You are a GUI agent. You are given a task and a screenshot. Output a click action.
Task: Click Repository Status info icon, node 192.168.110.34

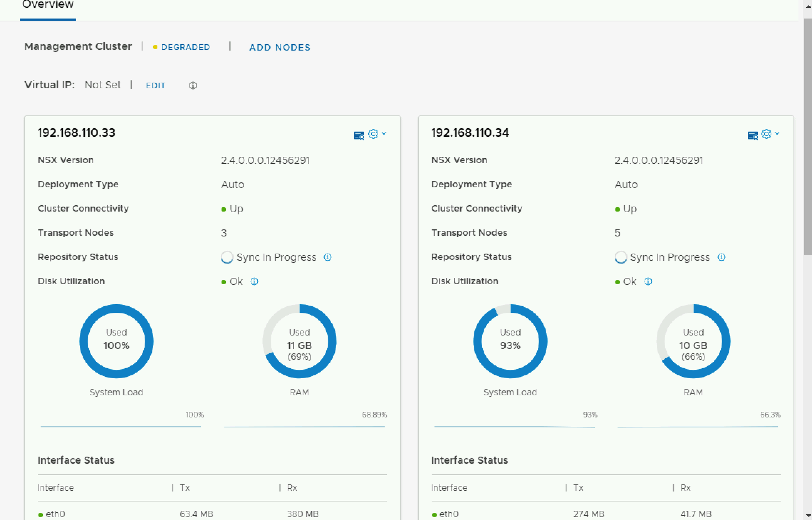pyautogui.click(x=721, y=257)
